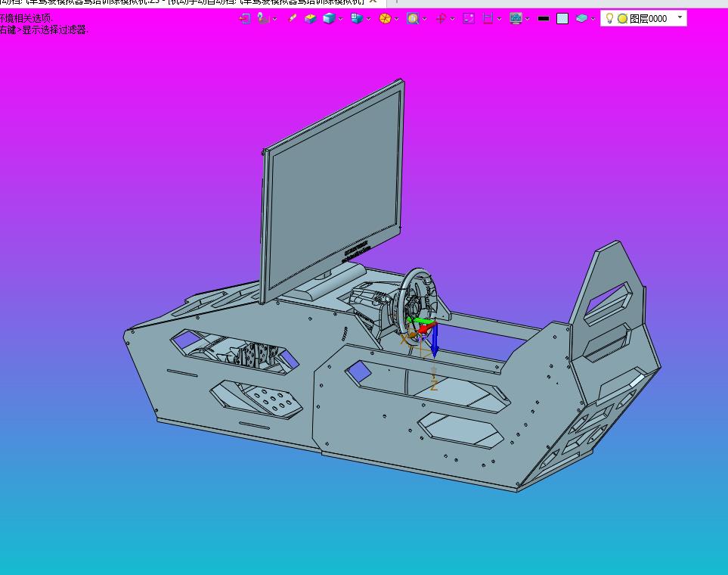This screenshot has width=728, height=575.
Task: Open the 图层0000 layer combo box
Action: (x=643, y=19)
